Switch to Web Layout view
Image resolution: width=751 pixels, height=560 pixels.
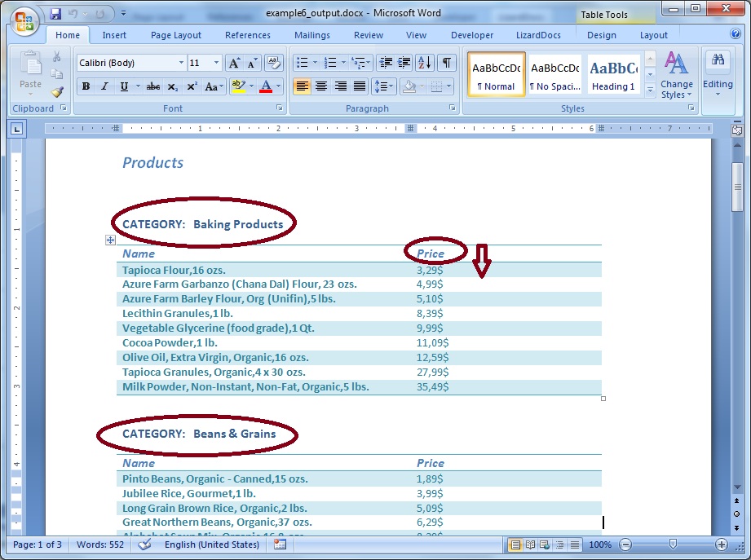pos(545,545)
